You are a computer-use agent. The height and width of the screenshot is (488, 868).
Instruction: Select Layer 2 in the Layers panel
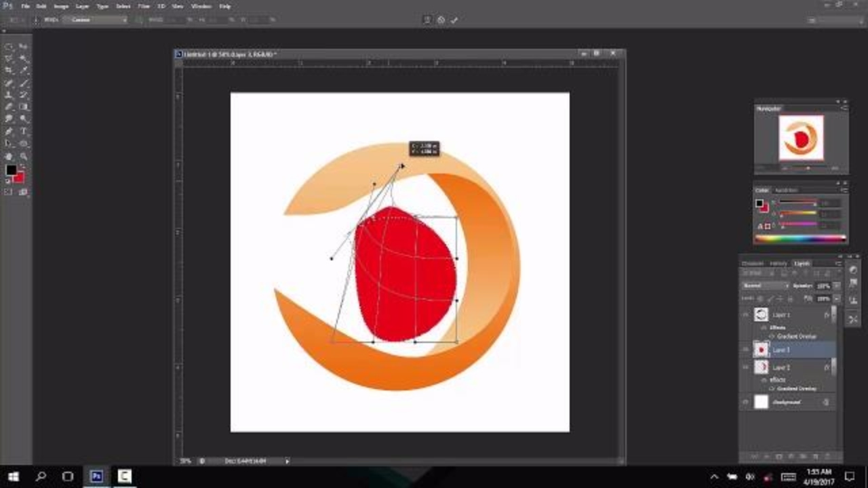[x=787, y=367]
